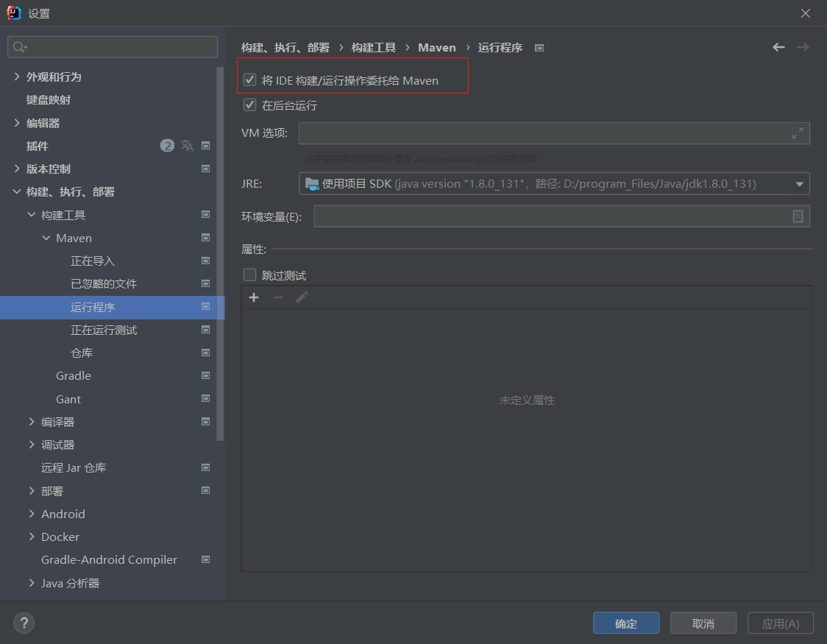Click the pencil icon to edit a property

[x=302, y=297]
